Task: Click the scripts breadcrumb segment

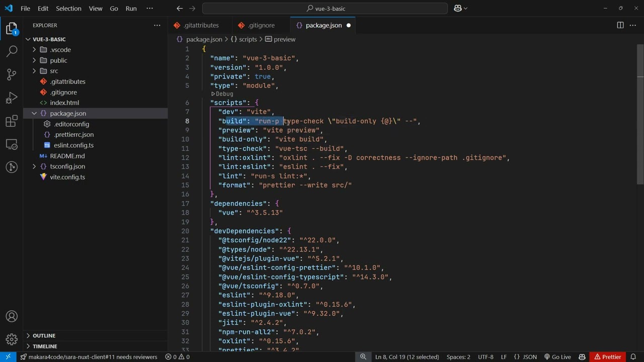Action: click(244, 39)
